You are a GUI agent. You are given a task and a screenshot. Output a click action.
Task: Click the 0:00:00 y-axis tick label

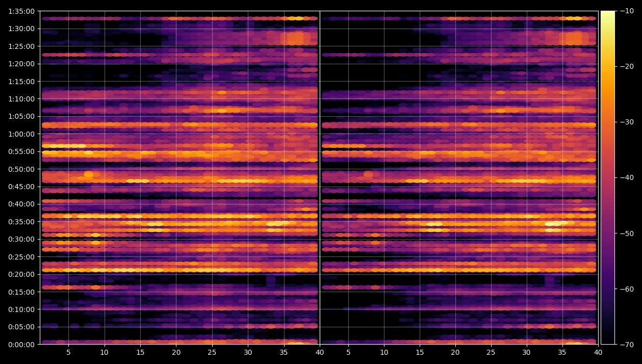(x=21, y=345)
